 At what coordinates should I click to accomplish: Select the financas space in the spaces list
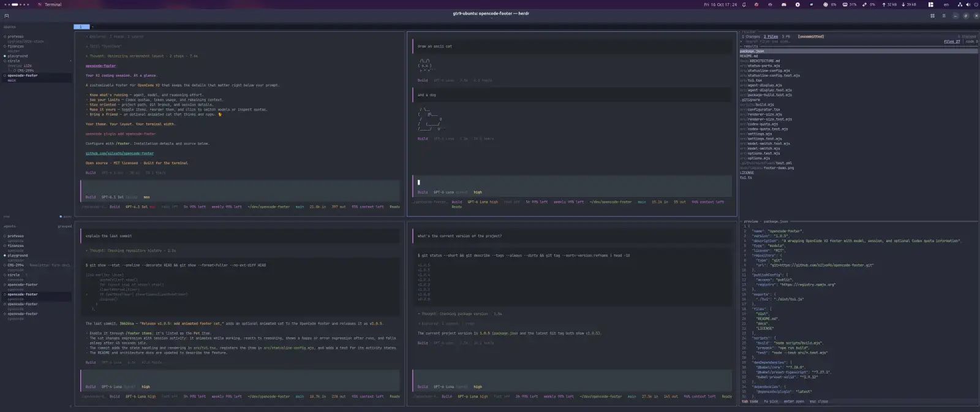(x=15, y=47)
